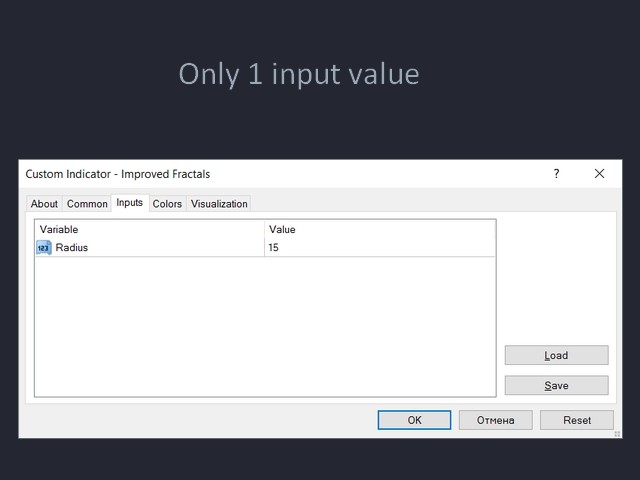Image resolution: width=640 pixels, height=480 pixels.
Task: Open the Visualization tab
Action: (219, 204)
